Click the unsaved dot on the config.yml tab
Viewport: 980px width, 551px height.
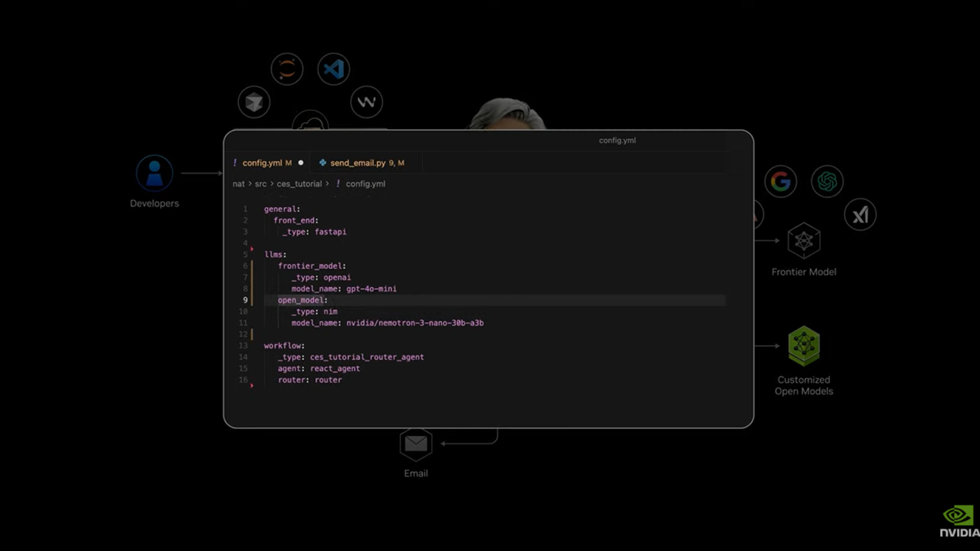301,163
